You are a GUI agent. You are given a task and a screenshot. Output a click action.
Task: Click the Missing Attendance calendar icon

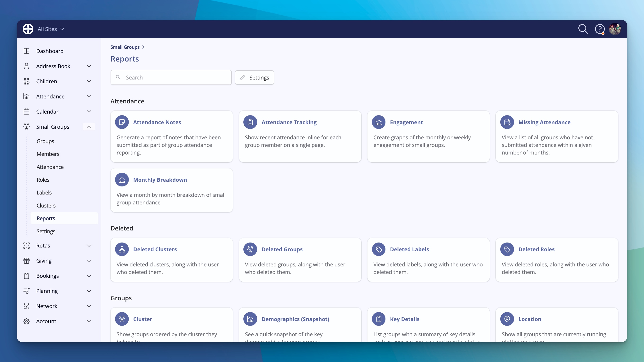coord(507,122)
